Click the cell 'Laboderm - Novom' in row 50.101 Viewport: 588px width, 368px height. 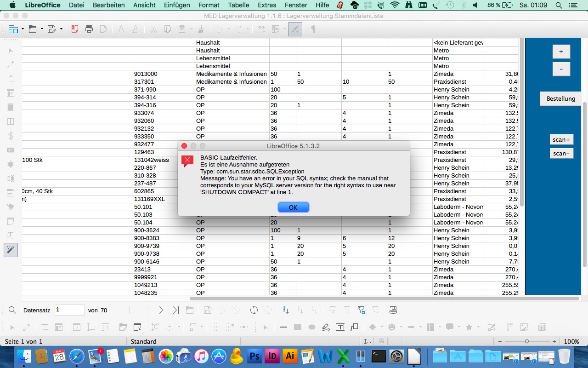tap(458, 207)
